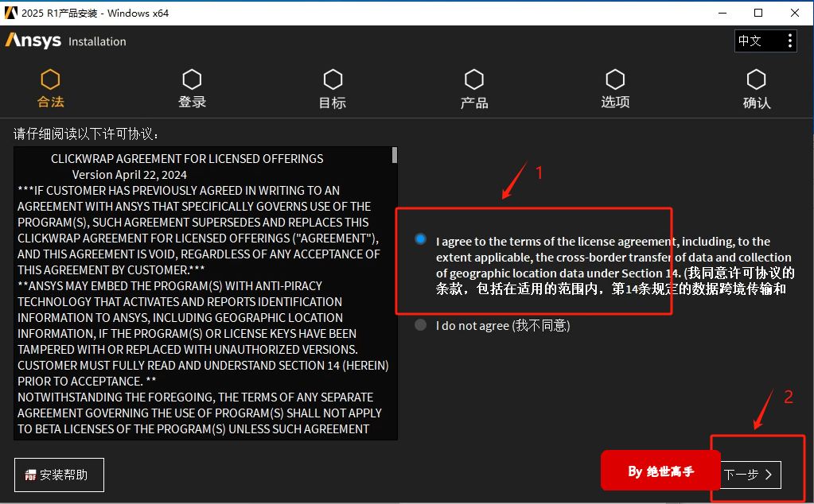This screenshot has width=814, height=504.
Task: Click the license agreement acceptance text paragraph
Action: (615, 265)
